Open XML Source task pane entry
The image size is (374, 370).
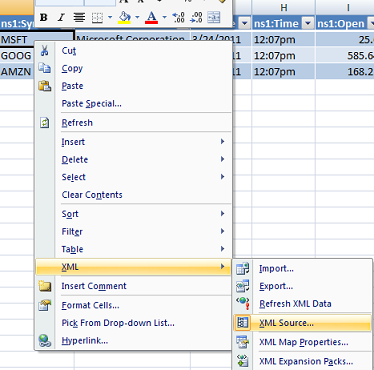(x=302, y=323)
